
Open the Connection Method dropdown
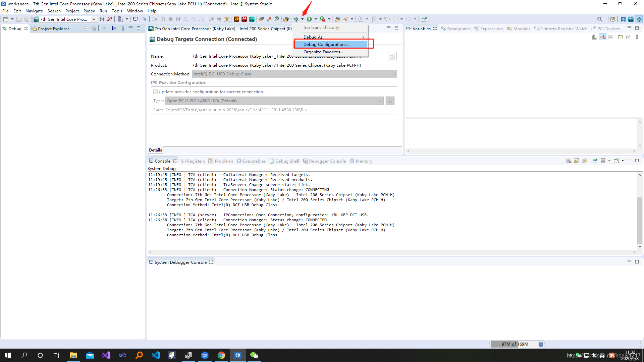click(x=294, y=74)
